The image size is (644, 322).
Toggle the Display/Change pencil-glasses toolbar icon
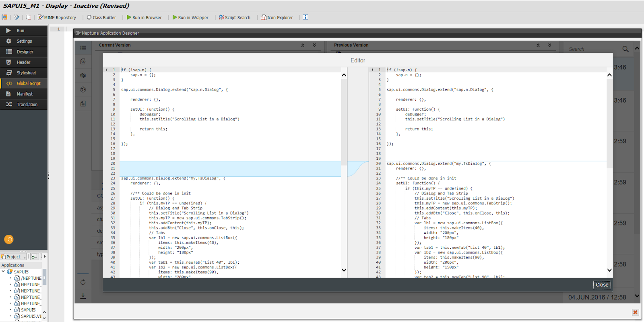click(x=17, y=17)
